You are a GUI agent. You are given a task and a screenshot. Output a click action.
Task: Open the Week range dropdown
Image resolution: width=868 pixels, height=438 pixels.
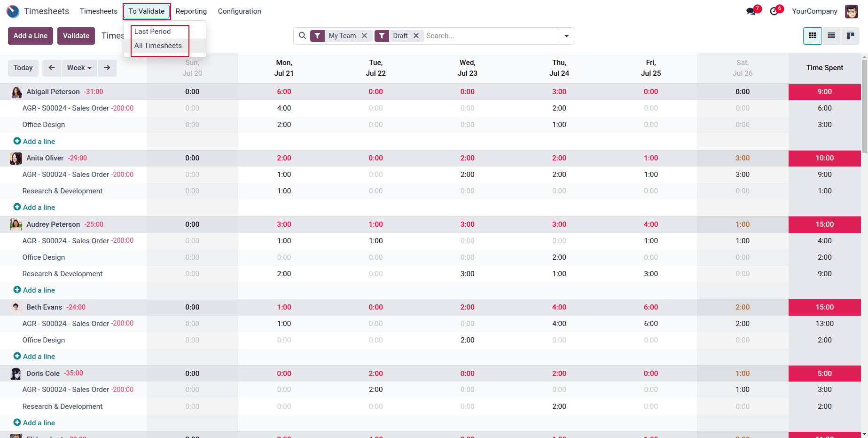(79, 68)
